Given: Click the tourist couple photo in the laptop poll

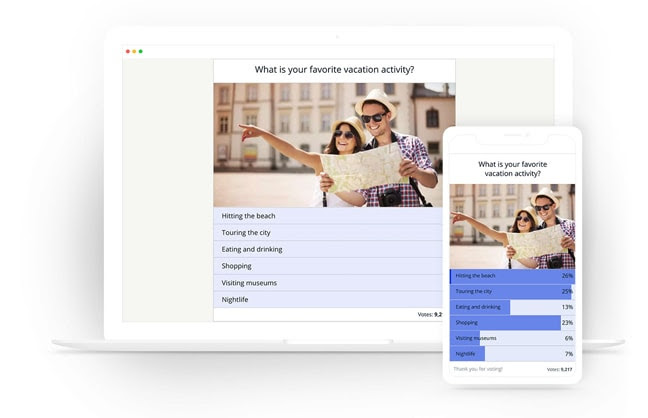Looking at the screenshot, I should tap(334, 144).
